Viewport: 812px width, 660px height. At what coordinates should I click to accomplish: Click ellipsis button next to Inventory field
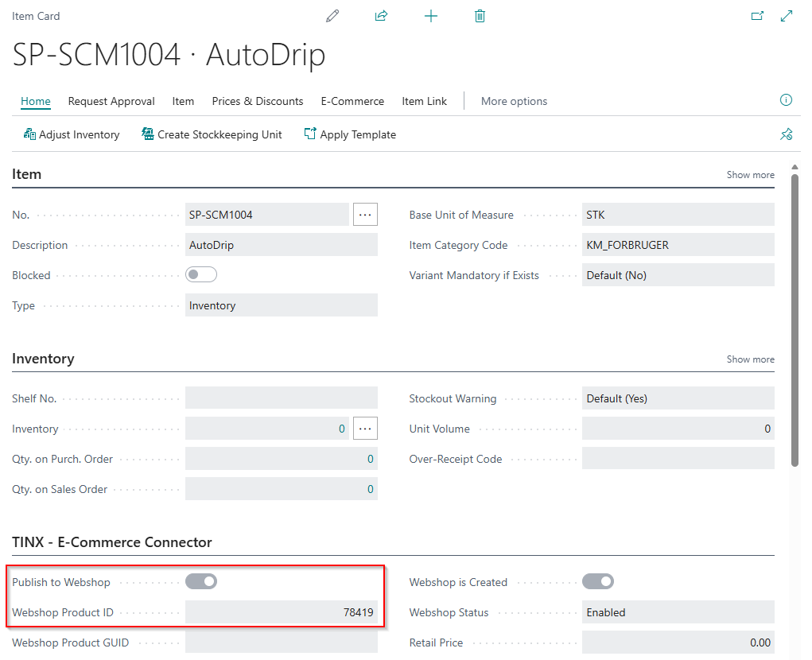[x=365, y=428]
